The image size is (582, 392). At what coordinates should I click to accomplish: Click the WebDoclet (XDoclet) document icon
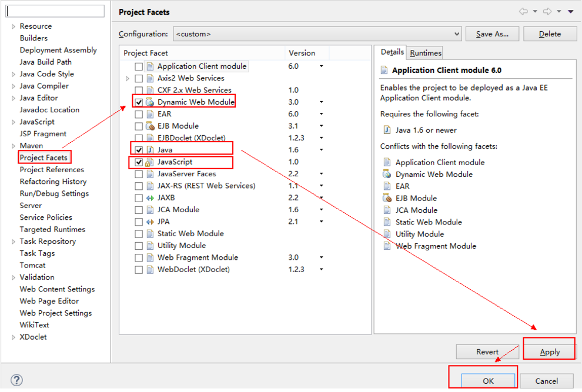150,270
